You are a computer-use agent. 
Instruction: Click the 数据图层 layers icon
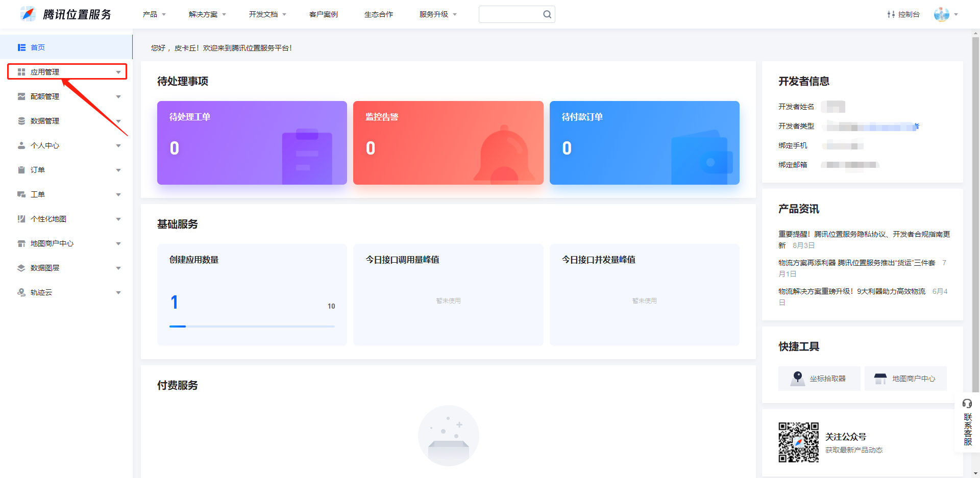point(21,268)
